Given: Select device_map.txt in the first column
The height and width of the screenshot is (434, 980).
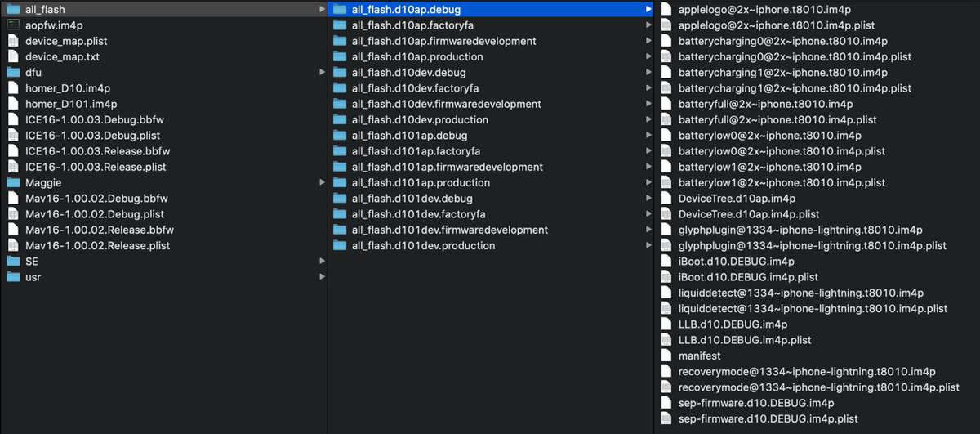Looking at the screenshot, I should 62,56.
